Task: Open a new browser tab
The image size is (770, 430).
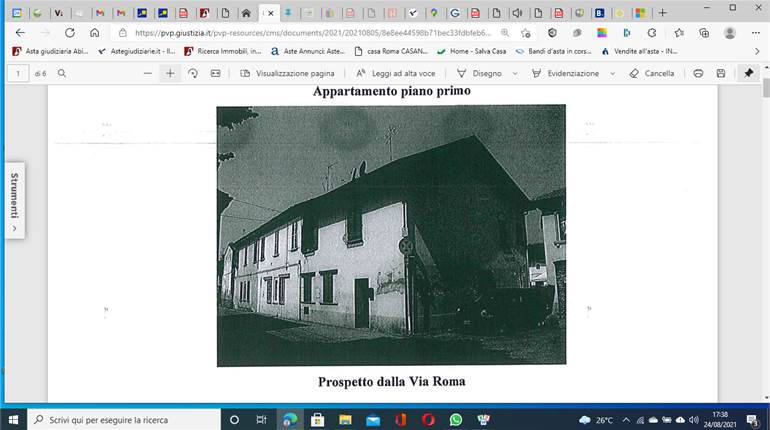Action: pos(662,13)
